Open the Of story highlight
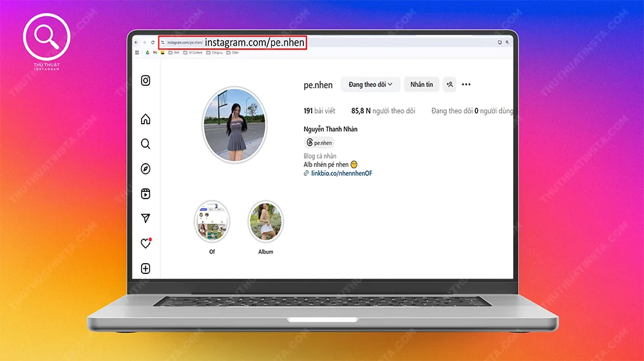The image size is (644, 361). (x=212, y=222)
